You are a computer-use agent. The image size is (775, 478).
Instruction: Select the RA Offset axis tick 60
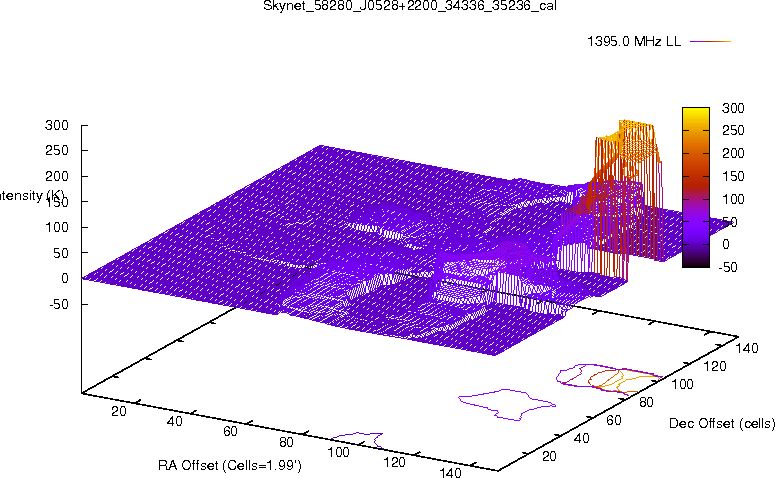click(x=230, y=432)
